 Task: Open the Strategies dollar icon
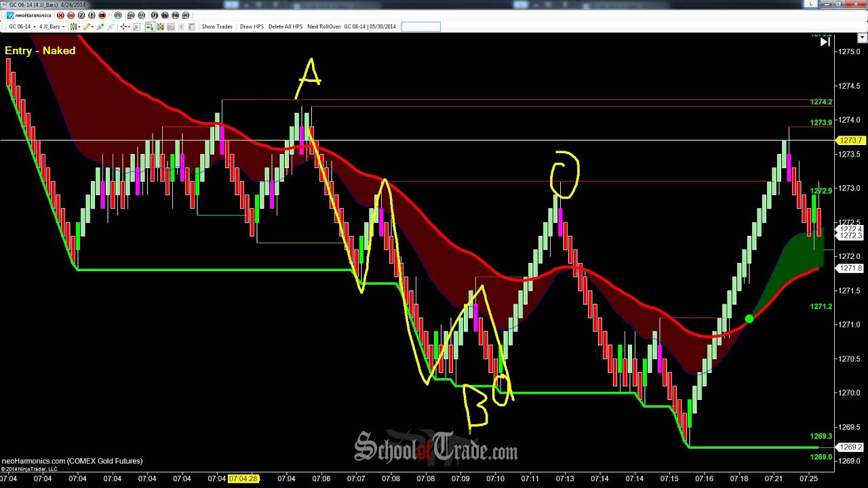coord(181,26)
